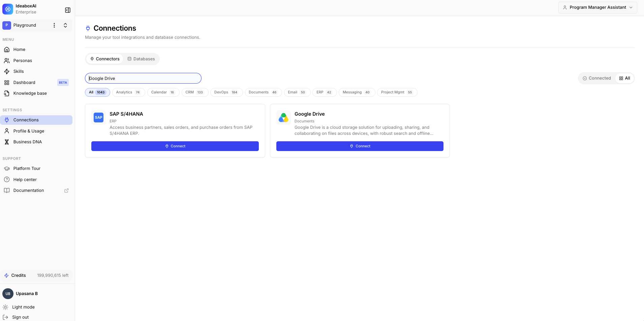Filter by Documents category
The height and width of the screenshot is (321, 644).
point(263,92)
